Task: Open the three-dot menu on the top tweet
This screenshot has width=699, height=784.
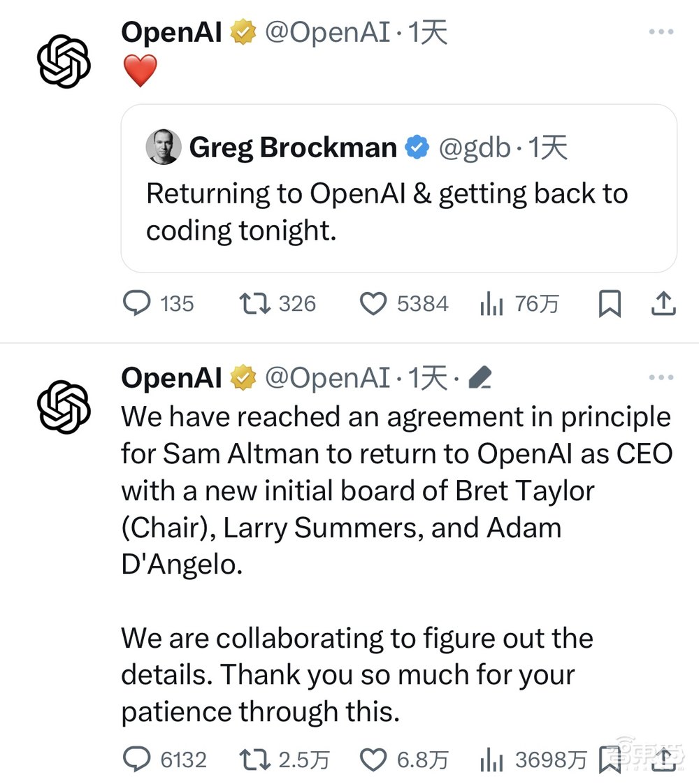Action: (660, 31)
